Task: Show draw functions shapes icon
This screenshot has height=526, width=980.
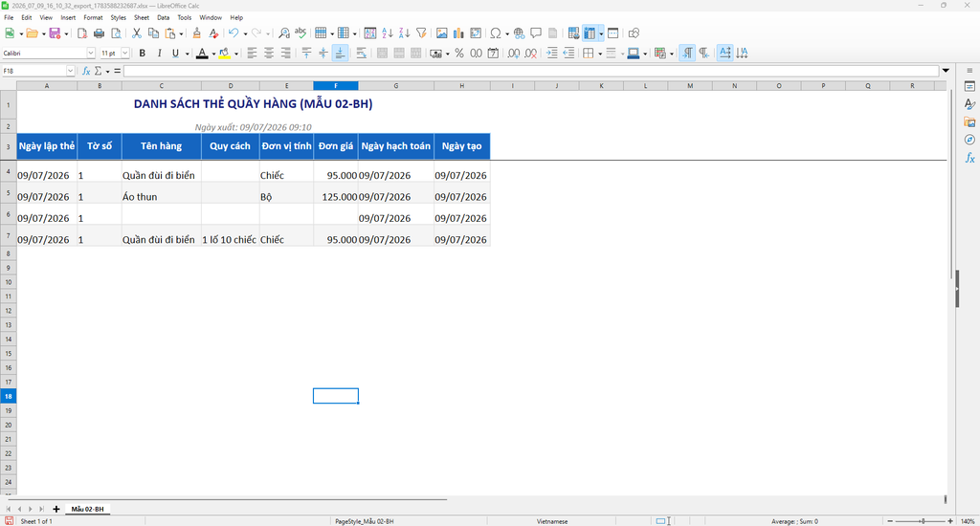Action: (x=634, y=33)
